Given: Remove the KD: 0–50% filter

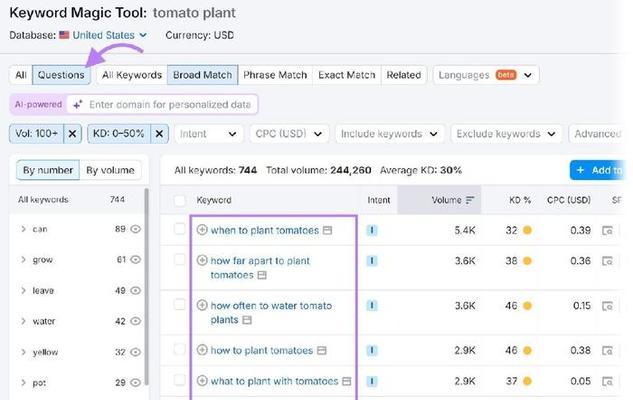Looking at the screenshot, I should [159, 134].
